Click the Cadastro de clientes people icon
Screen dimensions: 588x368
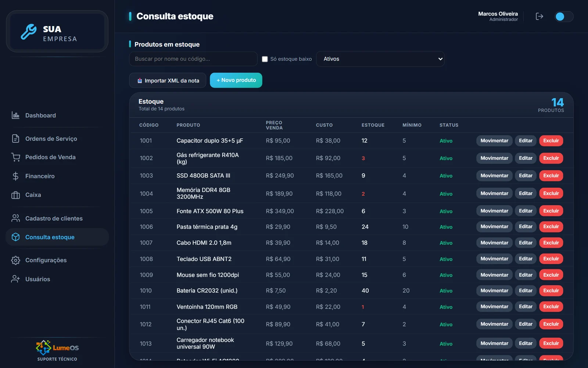pyautogui.click(x=15, y=218)
